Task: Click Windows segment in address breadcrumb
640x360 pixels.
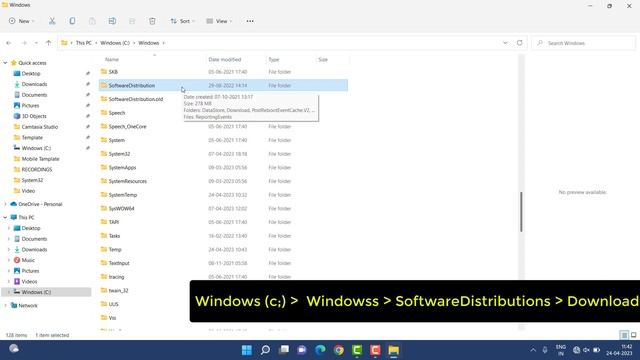Action: click(149, 43)
